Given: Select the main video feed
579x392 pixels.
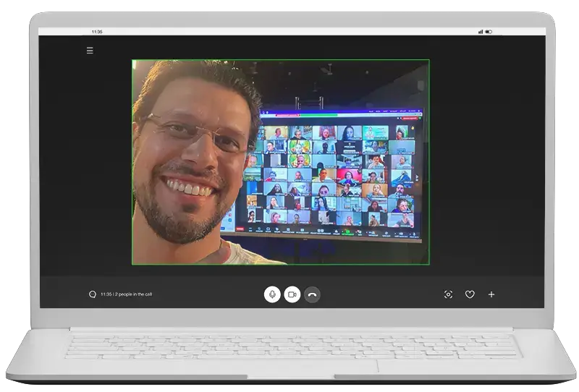Looking at the screenshot, I should click(x=280, y=162).
